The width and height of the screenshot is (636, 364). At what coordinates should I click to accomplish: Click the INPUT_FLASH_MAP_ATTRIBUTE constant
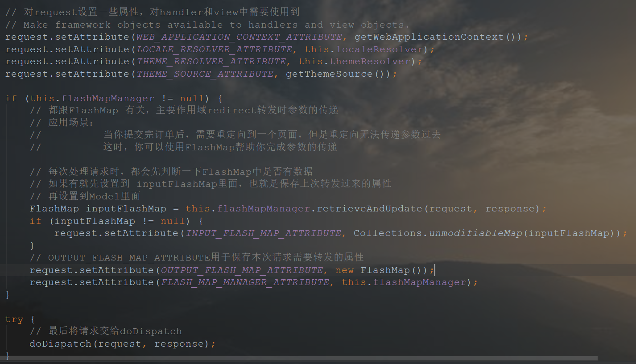(x=264, y=233)
